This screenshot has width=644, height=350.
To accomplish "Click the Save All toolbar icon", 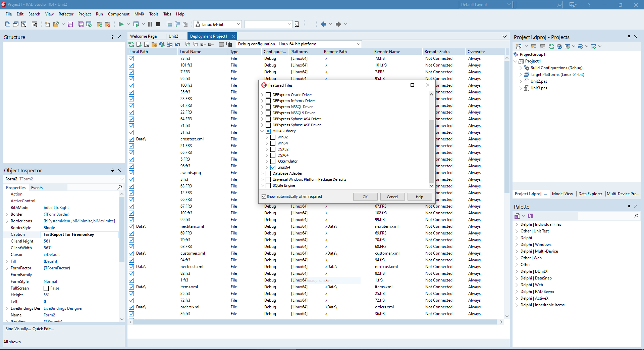I will pyautogui.click(x=81, y=24).
